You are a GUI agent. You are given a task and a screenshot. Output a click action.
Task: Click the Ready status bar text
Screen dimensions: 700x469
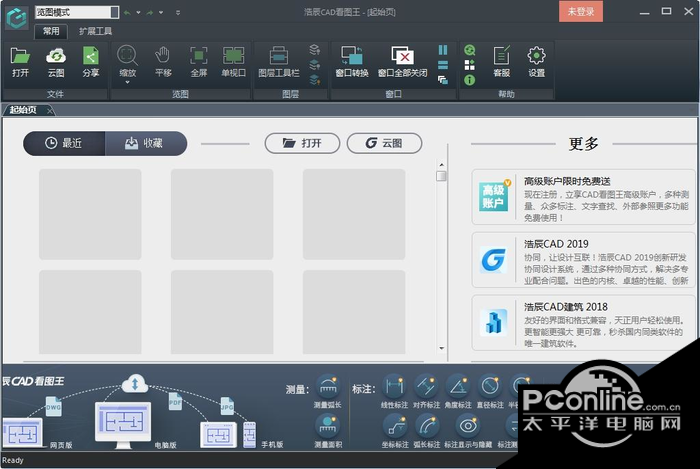point(12,460)
